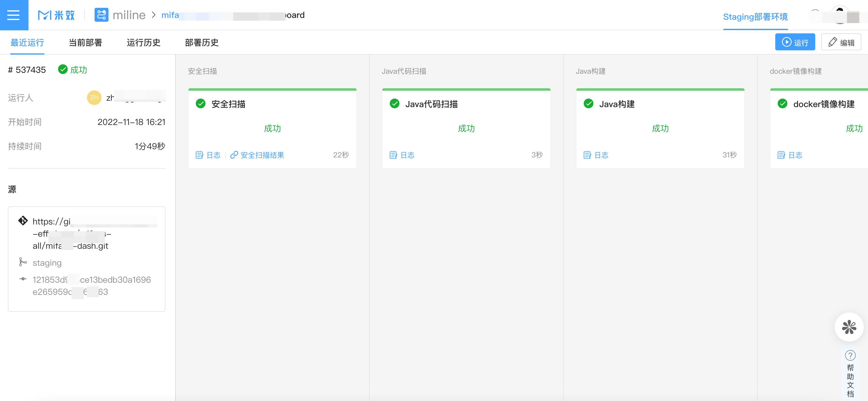Open the floating pinwheel assistant icon
This screenshot has height=401, width=868.
coord(849,327)
